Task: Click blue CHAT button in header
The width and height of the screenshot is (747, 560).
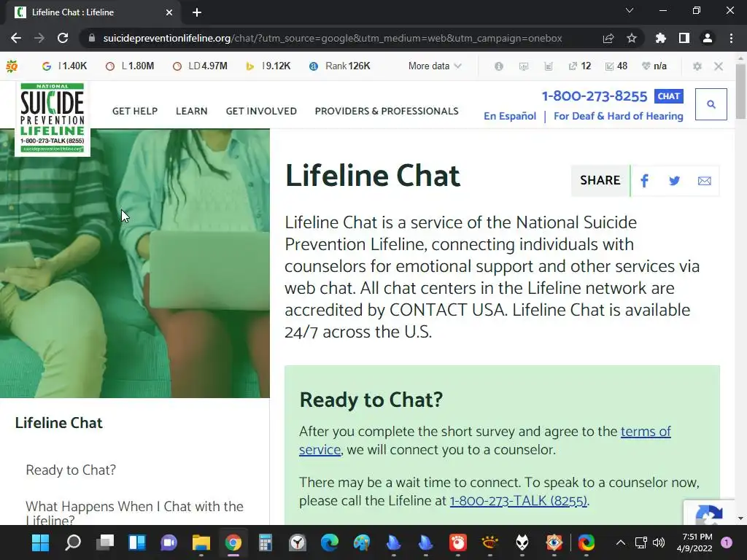Action: [669, 96]
